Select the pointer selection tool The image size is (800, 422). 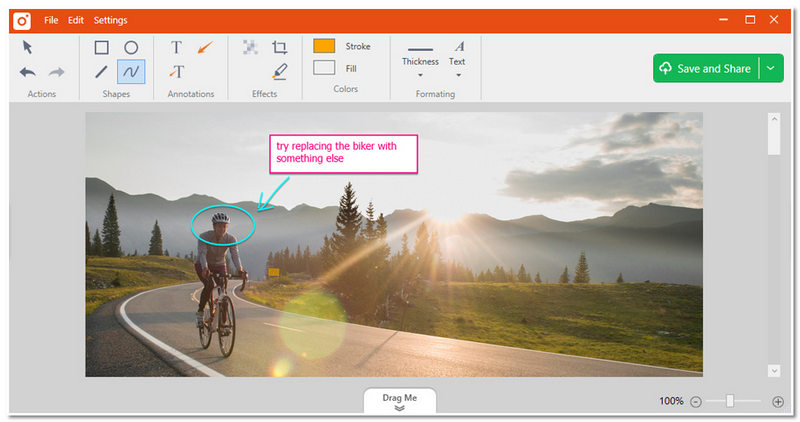point(28,47)
